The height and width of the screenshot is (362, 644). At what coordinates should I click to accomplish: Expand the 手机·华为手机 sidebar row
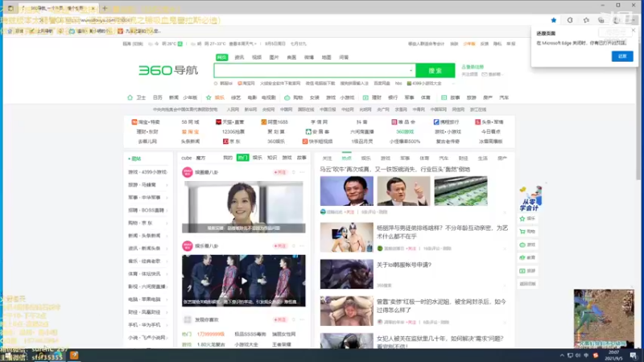[148, 325]
